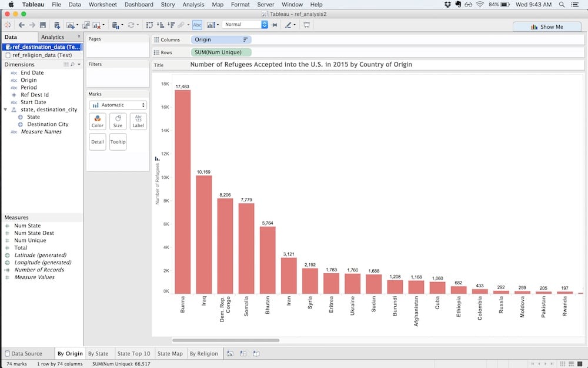This screenshot has height=368, width=588.
Task: Select the Swap Rows and Columns icon
Action: click(150, 25)
